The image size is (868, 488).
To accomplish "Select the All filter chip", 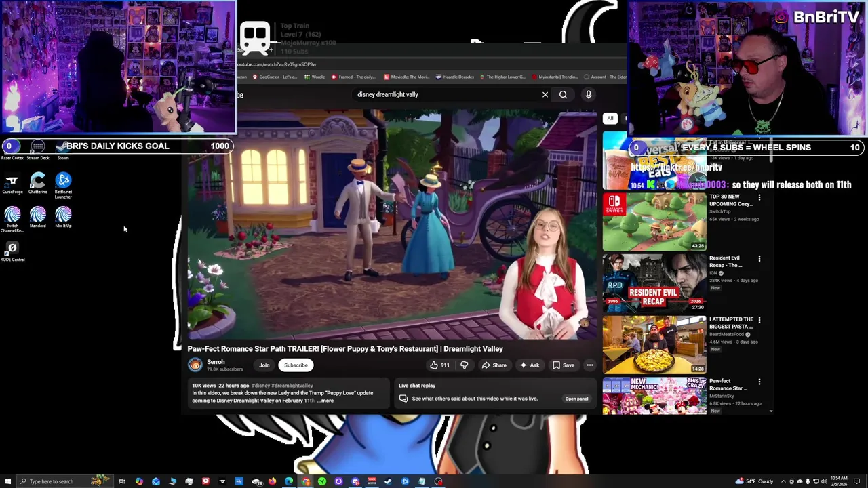I will click(610, 118).
